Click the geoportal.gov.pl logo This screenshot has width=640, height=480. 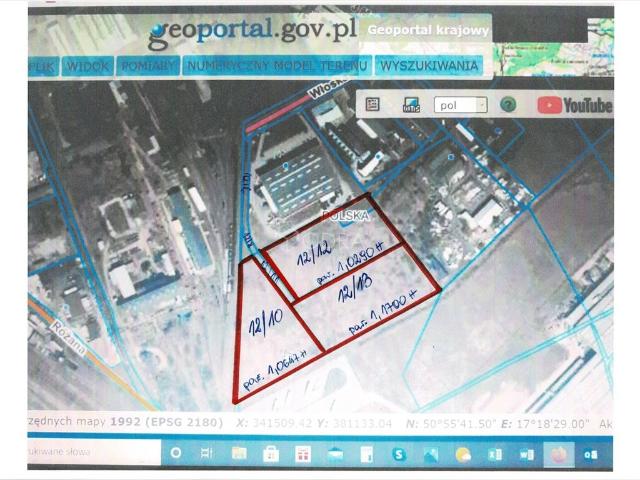[x=253, y=31]
